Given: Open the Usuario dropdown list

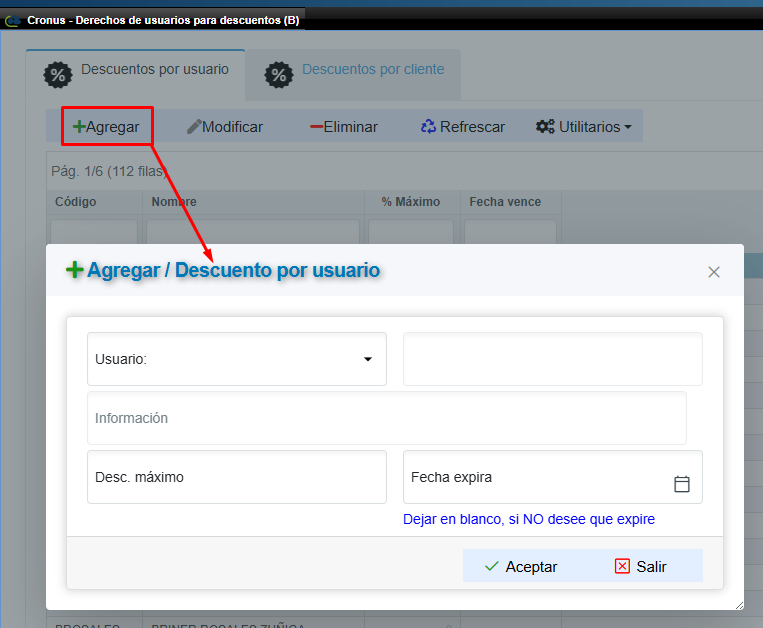Looking at the screenshot, I should pyautogui.click(x=237, y=359).
